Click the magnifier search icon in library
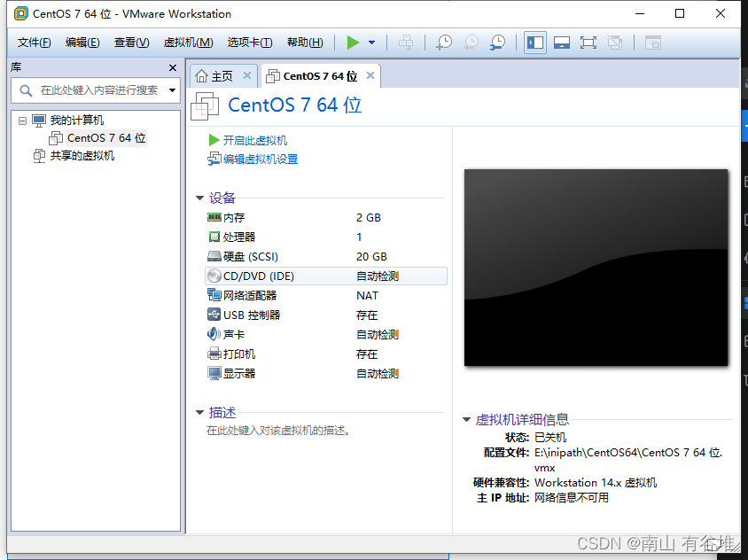Image resolution: width=748 pixels, height=560 pixels. click(26, 90)
